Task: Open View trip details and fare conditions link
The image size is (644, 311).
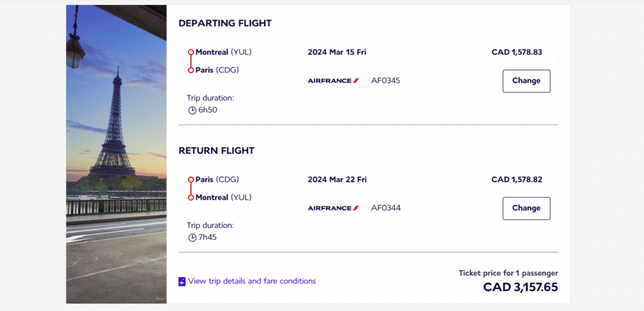Action: 252,281
